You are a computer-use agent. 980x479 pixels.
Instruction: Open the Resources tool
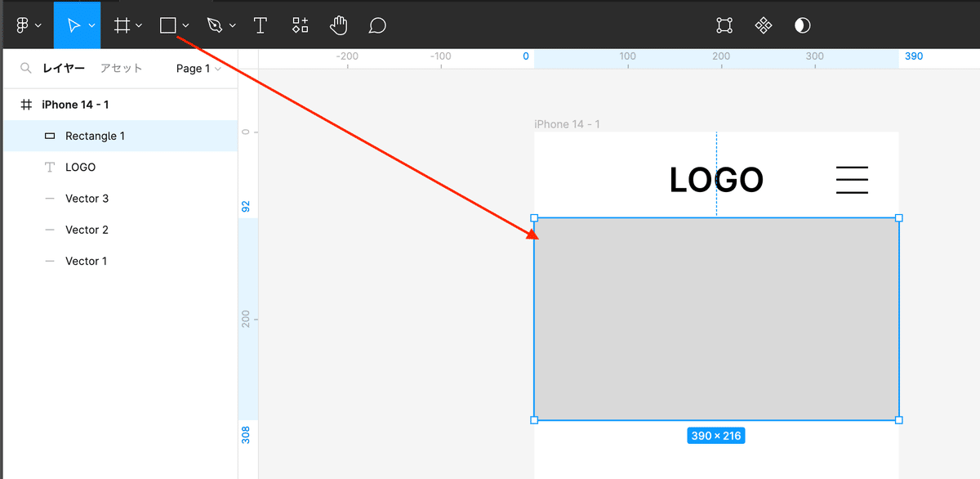pyautogui.click(x=301, y=25)
